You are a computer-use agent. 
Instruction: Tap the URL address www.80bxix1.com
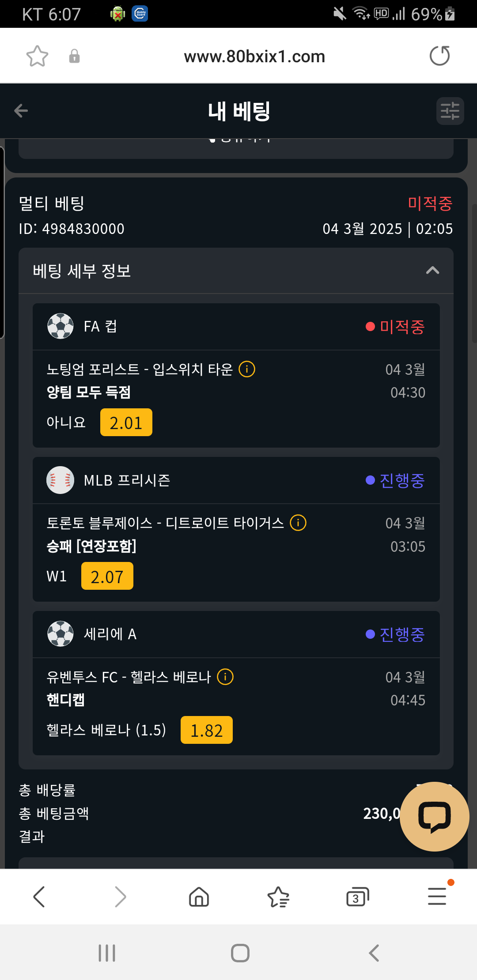click(254, 57)
